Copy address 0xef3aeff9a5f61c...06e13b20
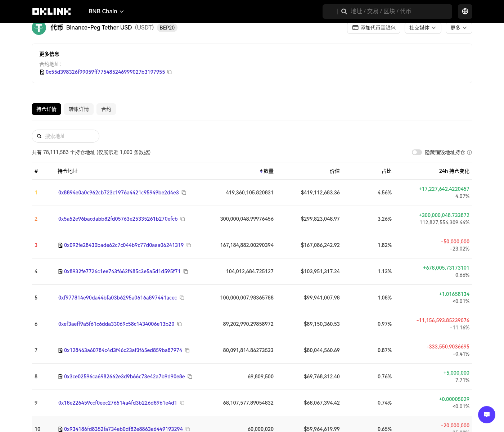Viewport: 504px width, 432px height. click(x=180, y=324)
